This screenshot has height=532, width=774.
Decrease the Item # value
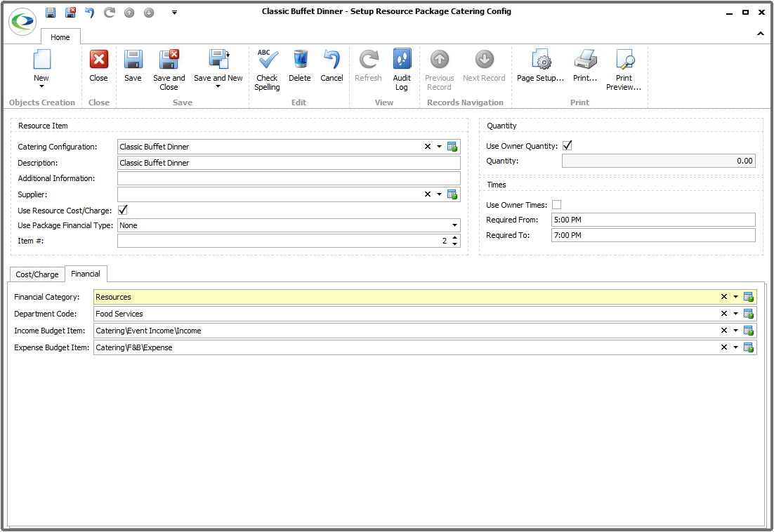coord(454,244)
